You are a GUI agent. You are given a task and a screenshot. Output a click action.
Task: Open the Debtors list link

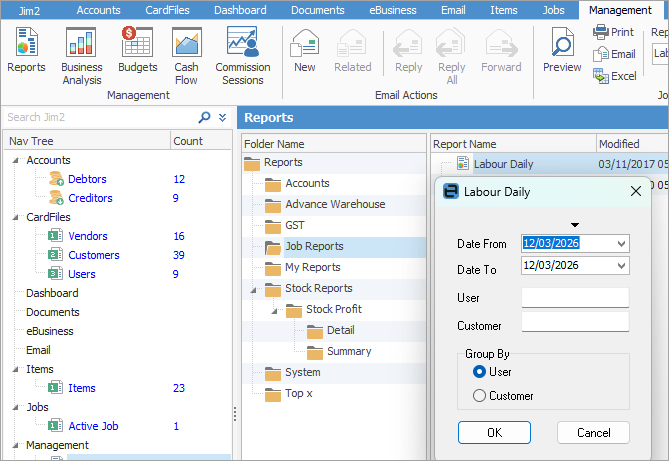87,179
